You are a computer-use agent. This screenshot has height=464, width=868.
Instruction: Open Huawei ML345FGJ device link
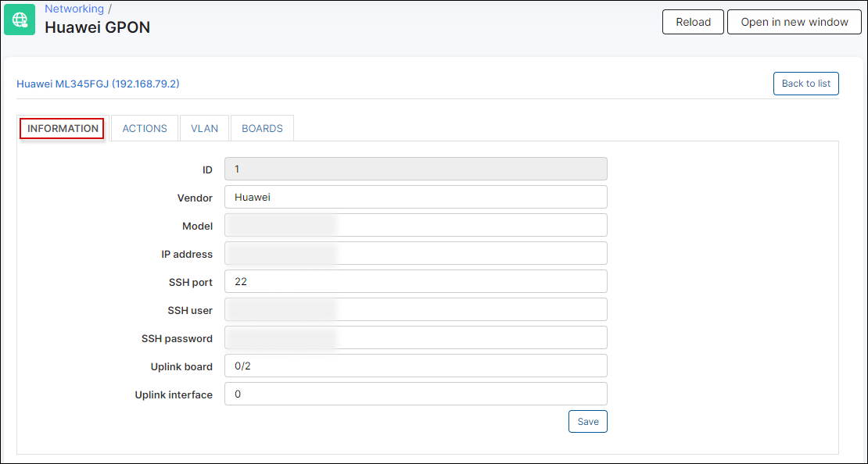(98, 84)
